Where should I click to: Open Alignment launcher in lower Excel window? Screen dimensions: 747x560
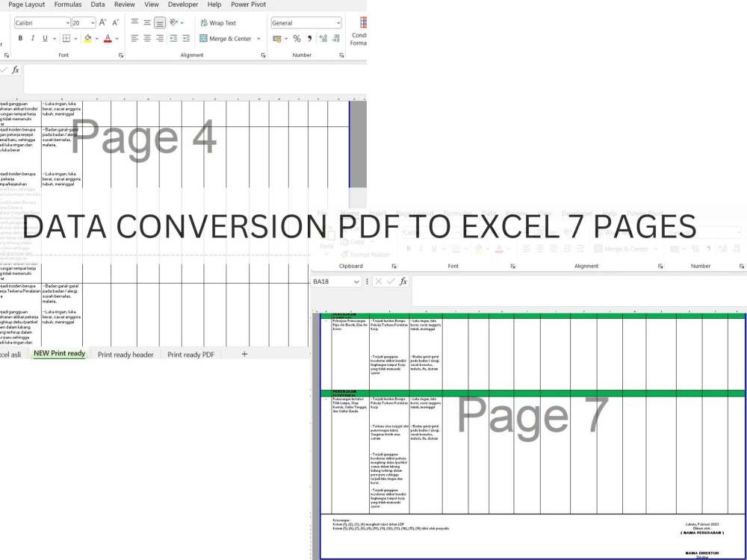click(660, 267)
